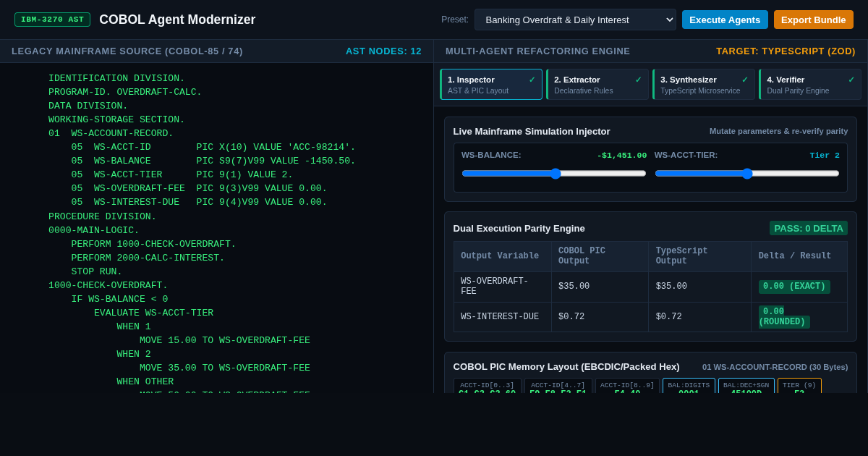Click the checkmark on Extractor tab

point(639,80)
